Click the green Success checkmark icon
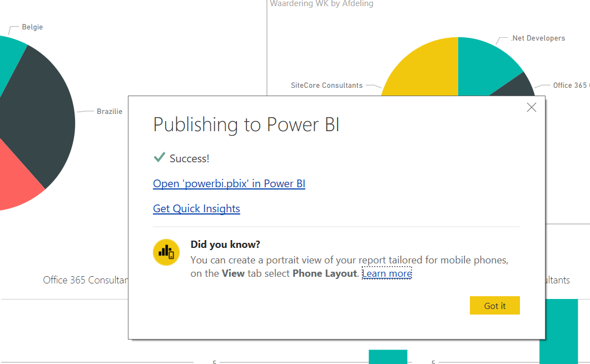Screen dimensions: 590x364 tap(160, 157)
